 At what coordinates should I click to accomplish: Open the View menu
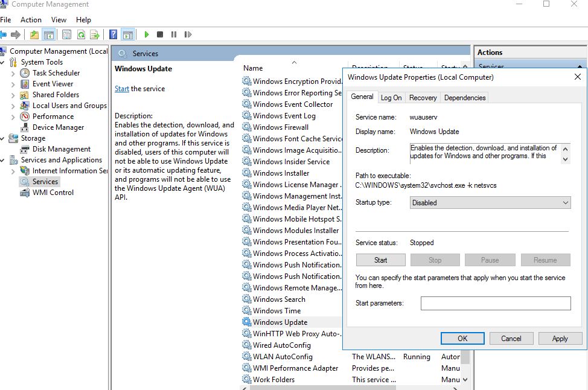pyautogui.click(x=59, y=20)
